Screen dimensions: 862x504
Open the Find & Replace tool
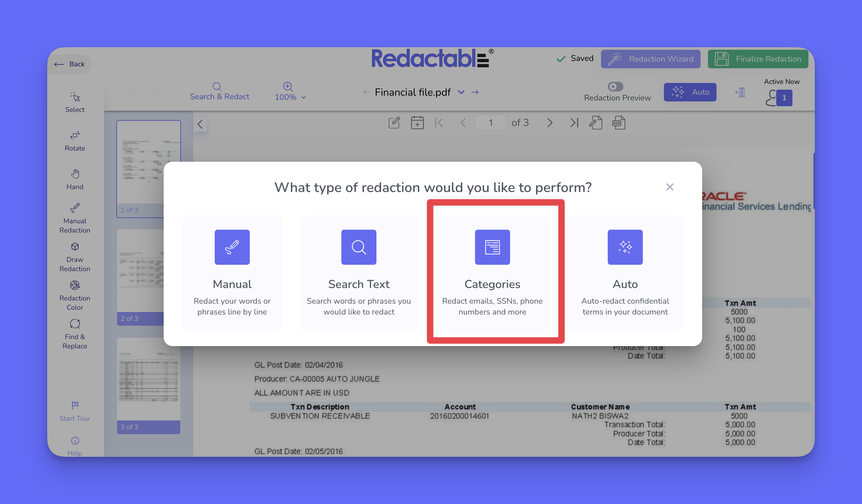click(75, 334)
